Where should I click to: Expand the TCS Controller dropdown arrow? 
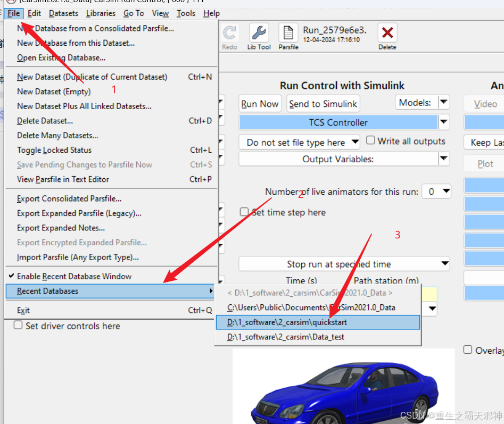coord(443,122)
